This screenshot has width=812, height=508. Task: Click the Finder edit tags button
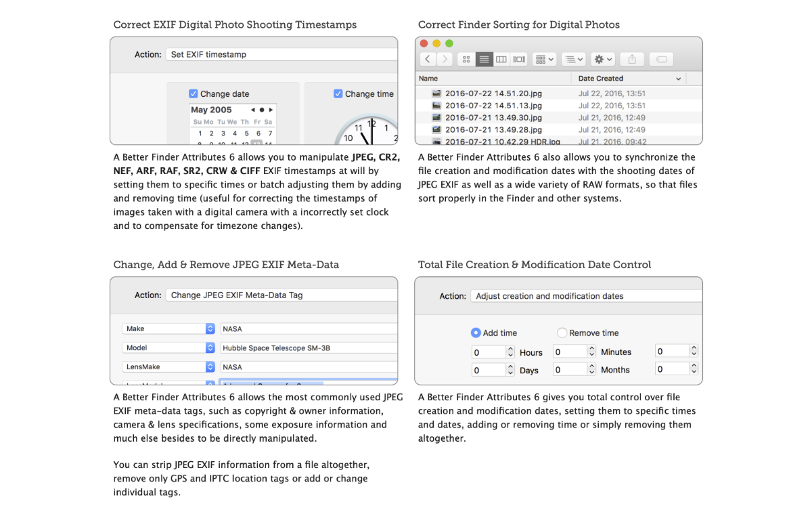coord(661,60)
